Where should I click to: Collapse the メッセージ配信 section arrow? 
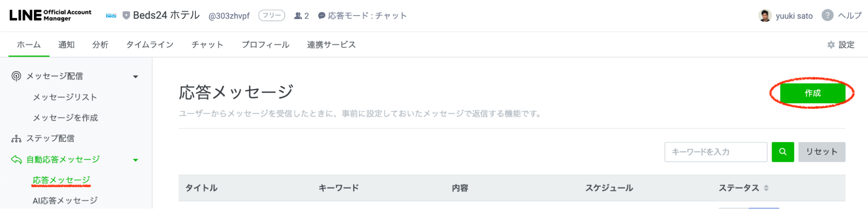tap(135, 77)
